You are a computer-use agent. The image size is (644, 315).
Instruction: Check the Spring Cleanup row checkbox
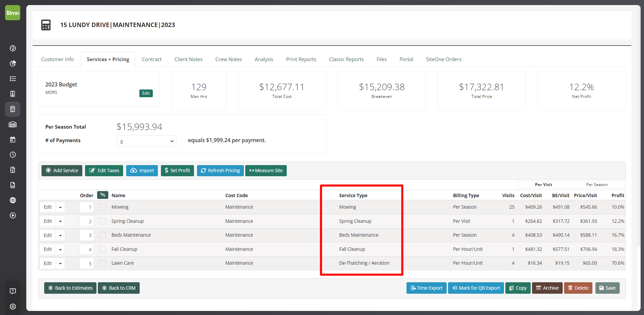[x=102, y=221]
